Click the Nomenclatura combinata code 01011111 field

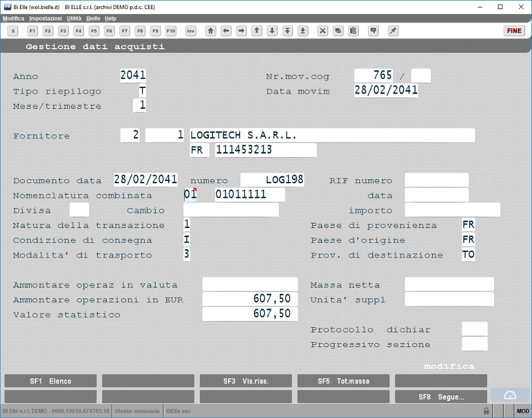[x=250, y=195]
